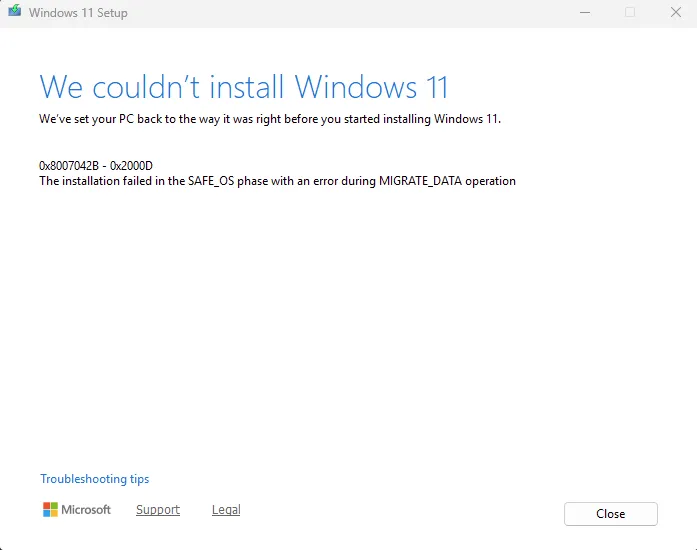This screenshot has height=550, width=697.
Task: Click the 0x2000D extended error code
Action: (133, 165)
